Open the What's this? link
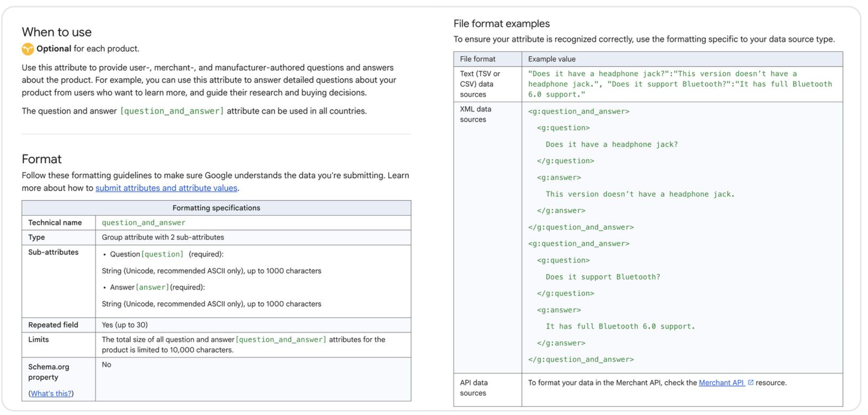 51,393
